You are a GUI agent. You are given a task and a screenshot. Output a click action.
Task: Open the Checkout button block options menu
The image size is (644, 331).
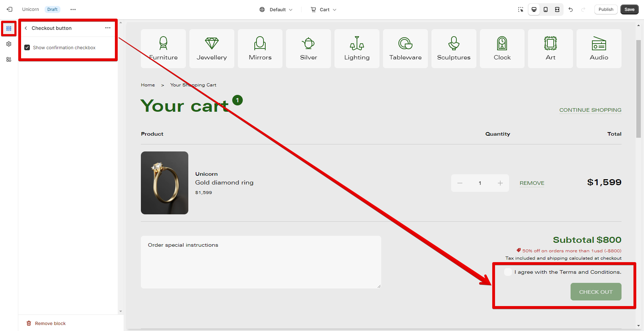click(x=108, y=28)
